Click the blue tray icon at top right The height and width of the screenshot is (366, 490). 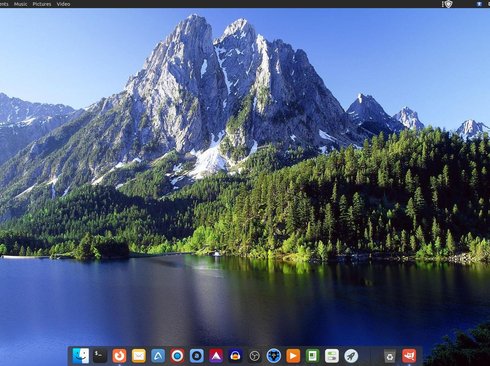(x=479, y=4)
